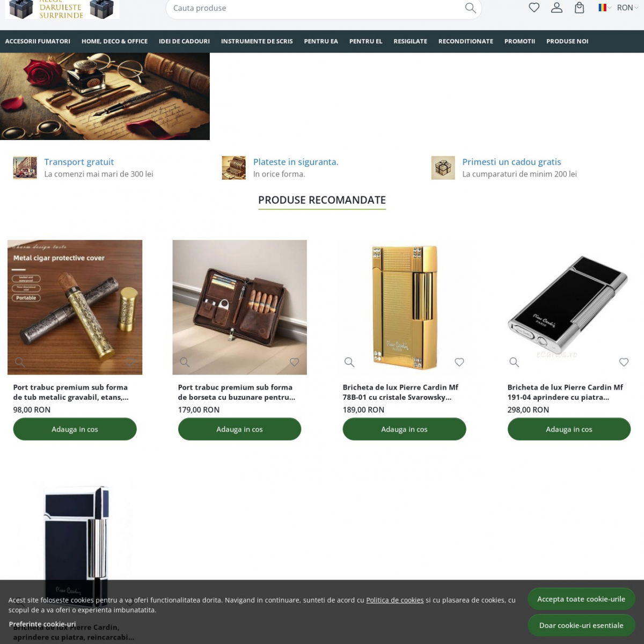Open the wishlist heart icon in header
Screen dimensions: 644x644
[534, 8]
